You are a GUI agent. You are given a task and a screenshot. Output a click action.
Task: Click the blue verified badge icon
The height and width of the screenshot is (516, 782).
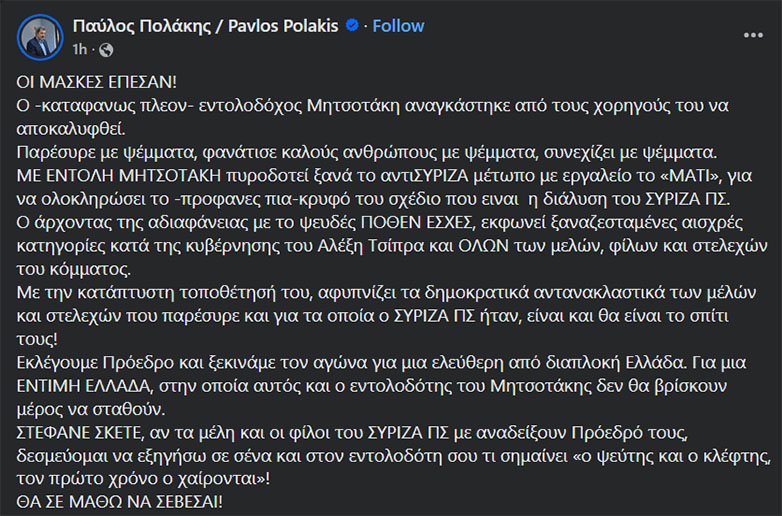pos(352,26)
